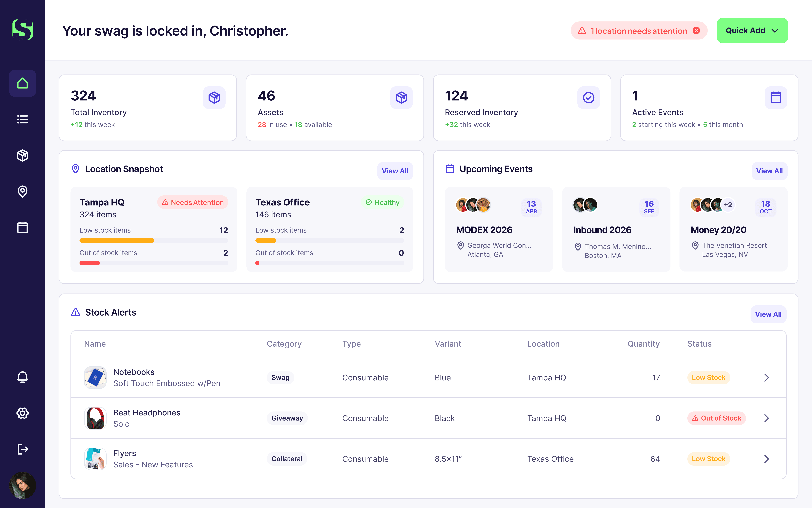The width and height of the screenshot is (812, 508).
Task: Sort by Category column header
Action: (284, 344)
